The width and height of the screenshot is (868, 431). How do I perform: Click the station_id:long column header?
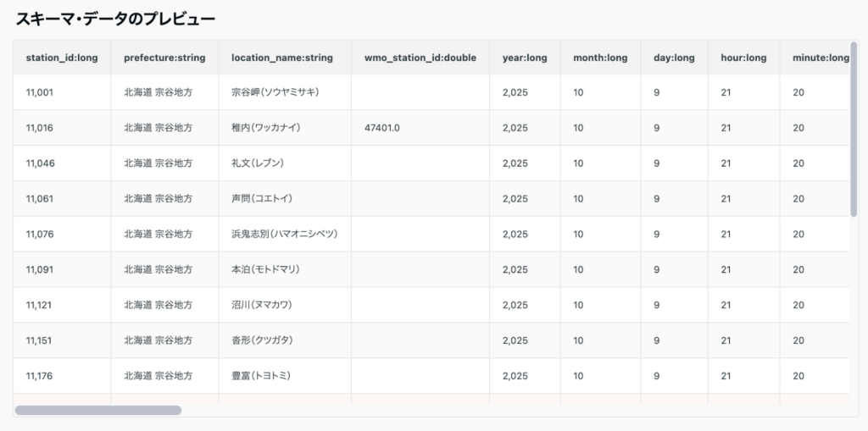[62, 58]
